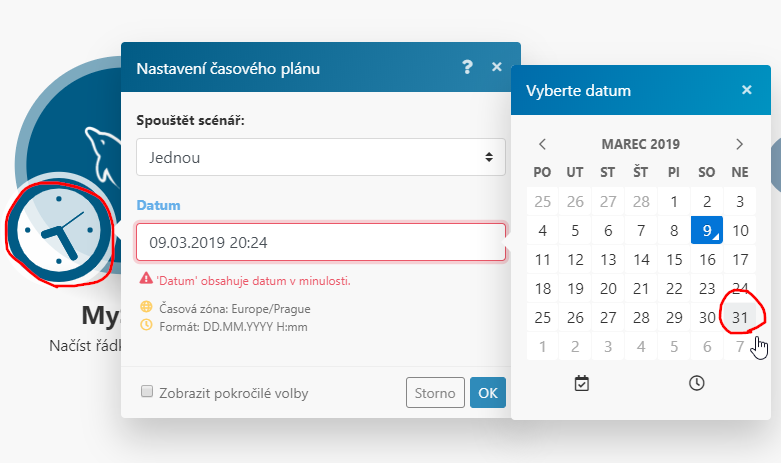Screen dimensions: 781x463
Task: Select the highlighted day 9
Action: click(707, 231)
